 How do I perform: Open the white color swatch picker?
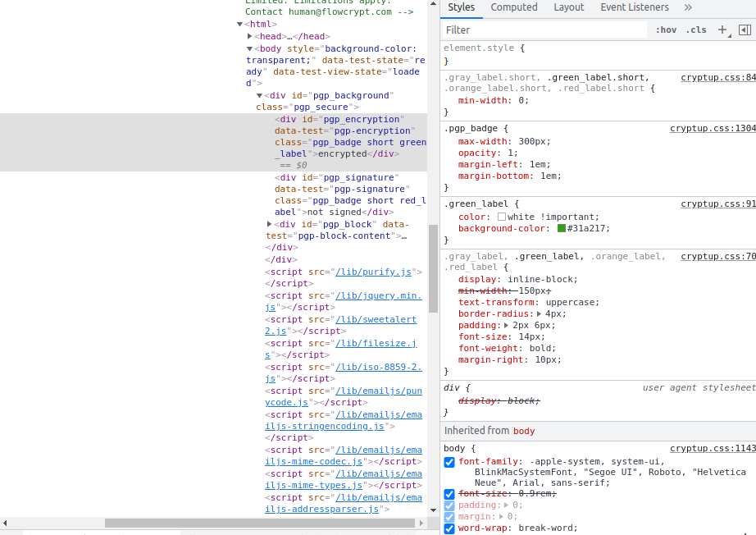tap(502, 217)
